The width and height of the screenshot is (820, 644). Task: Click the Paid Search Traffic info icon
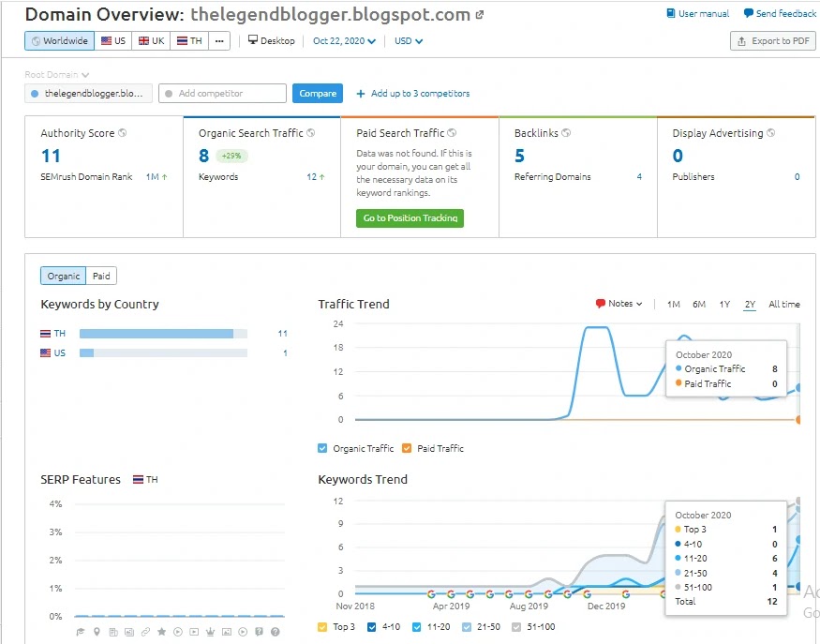[452, 133]
